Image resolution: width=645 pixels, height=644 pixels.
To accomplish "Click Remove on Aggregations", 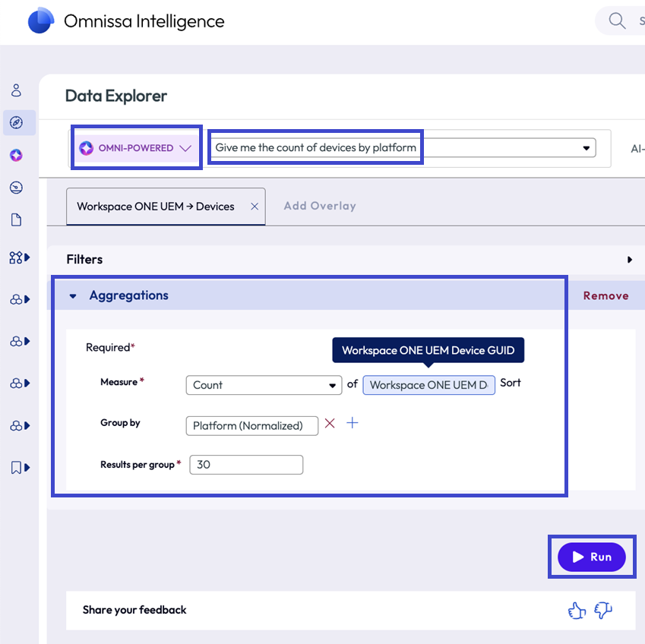I will click(x=605, y=295).
